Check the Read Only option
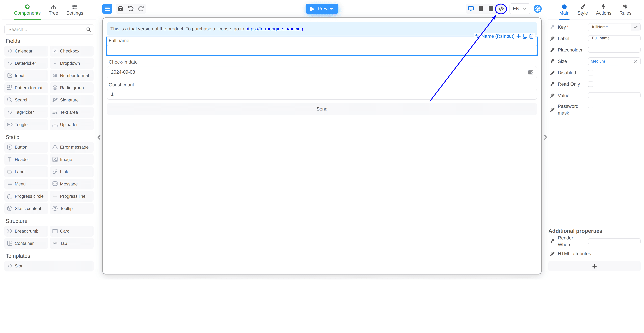Viewport: 644px width, 333px height. (x=591, y=84)
